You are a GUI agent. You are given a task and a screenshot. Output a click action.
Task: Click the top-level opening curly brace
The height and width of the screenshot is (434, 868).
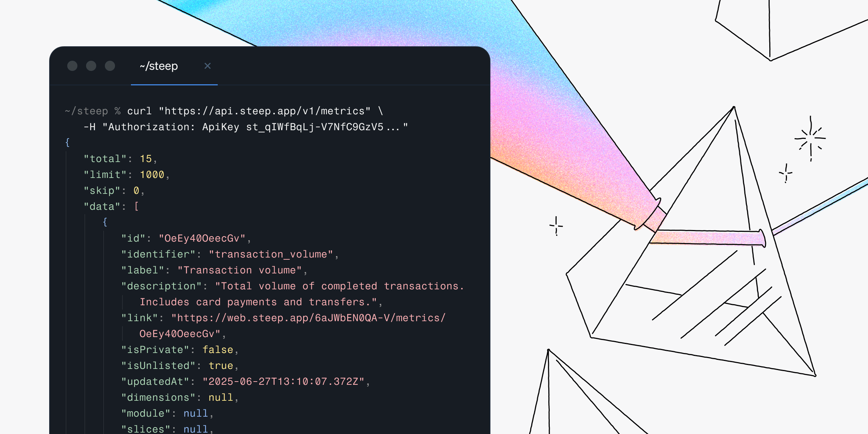click(67, 142)
